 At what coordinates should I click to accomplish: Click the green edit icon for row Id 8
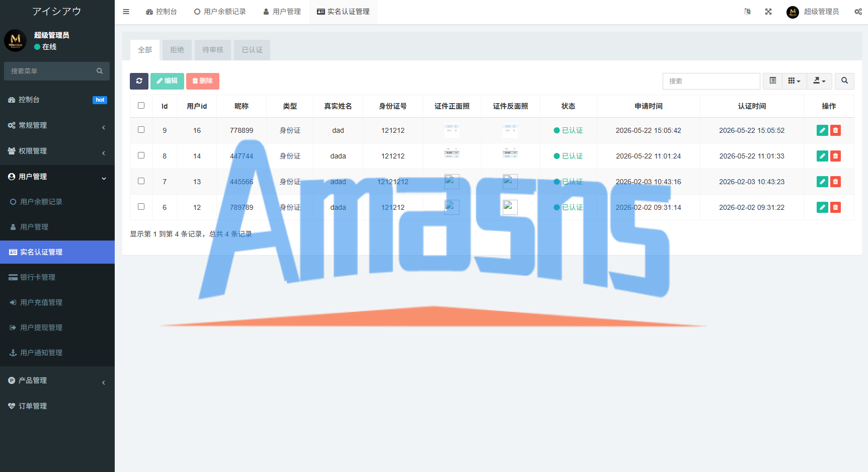[822, 156]
